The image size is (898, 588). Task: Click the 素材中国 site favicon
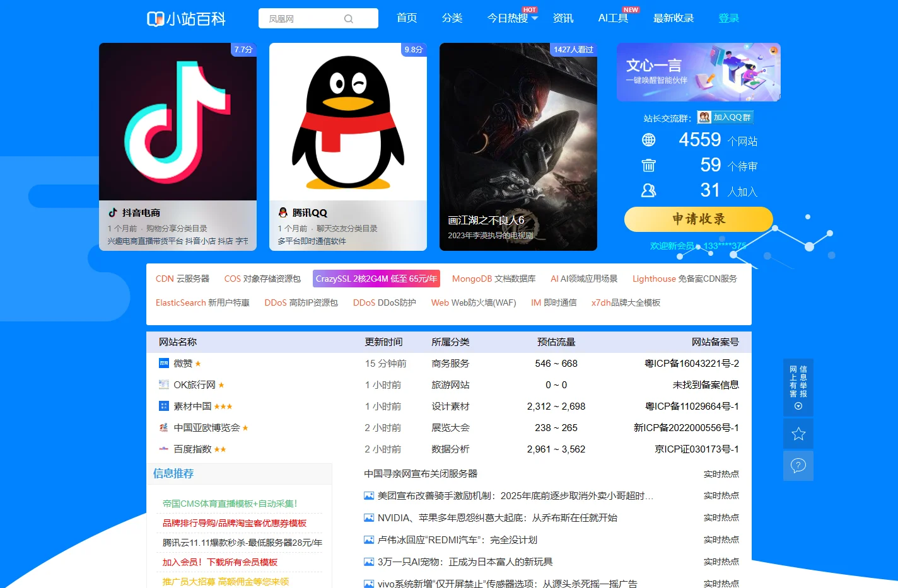tap(164, 406)
